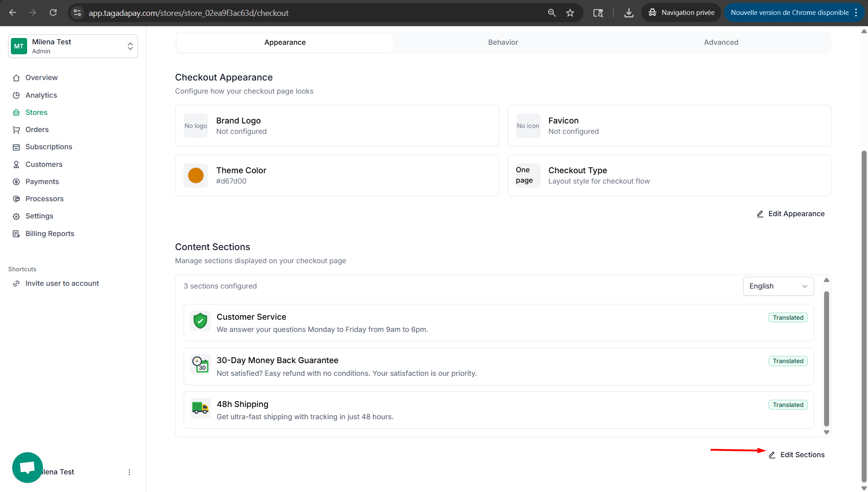Image resolution: width=868 pixels, height=492 pixels.
Task: Open the chat support bubble
Action: pyautogui.click(x=28, y=468)
